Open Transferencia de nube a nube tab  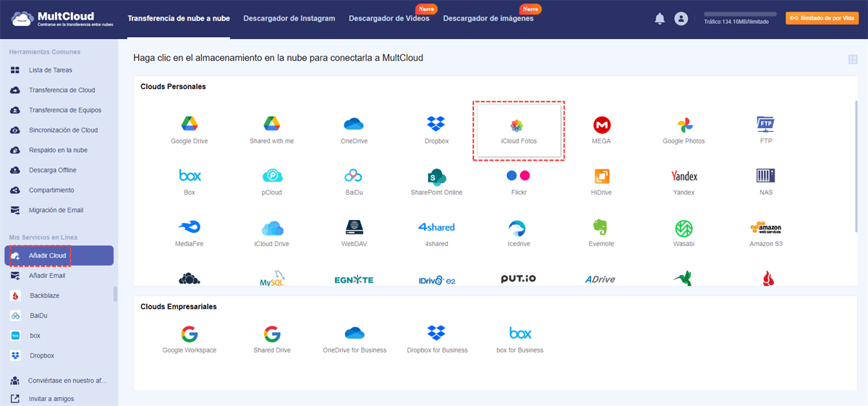click(x=179, y=18)
